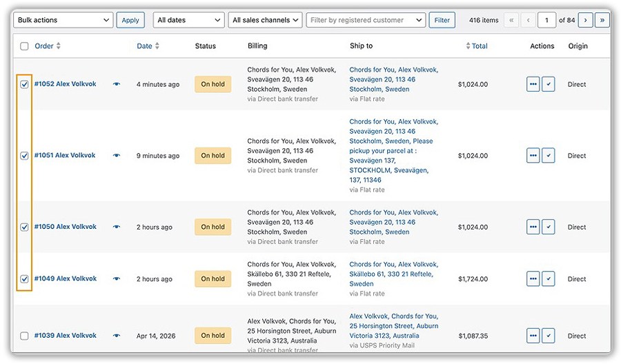Mark order #1039 complete with checkmark icon
The image size is (621, 364).
[548, 336]
